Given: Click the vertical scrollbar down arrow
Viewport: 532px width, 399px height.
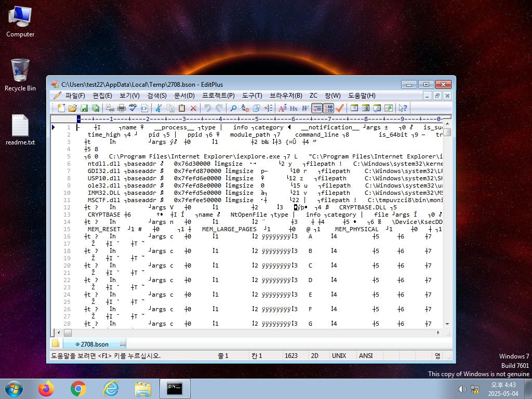Looking at the screenshot, I should [x=447, y=324].
